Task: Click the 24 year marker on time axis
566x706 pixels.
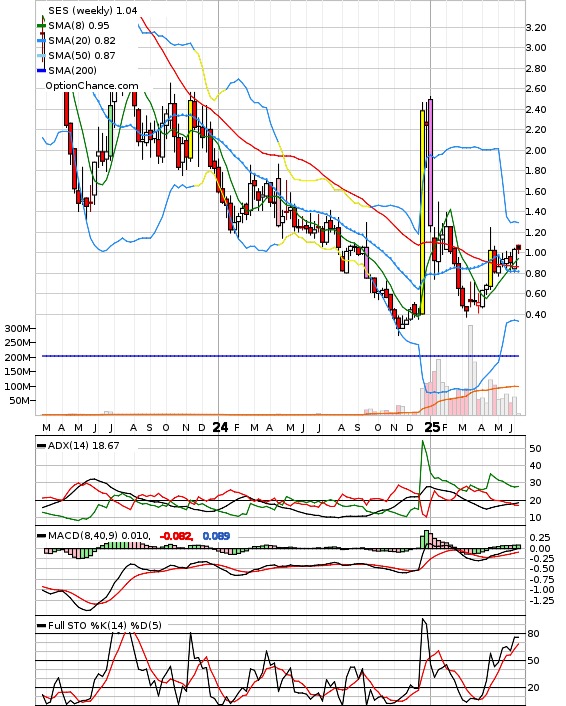Action: point(220,427)
